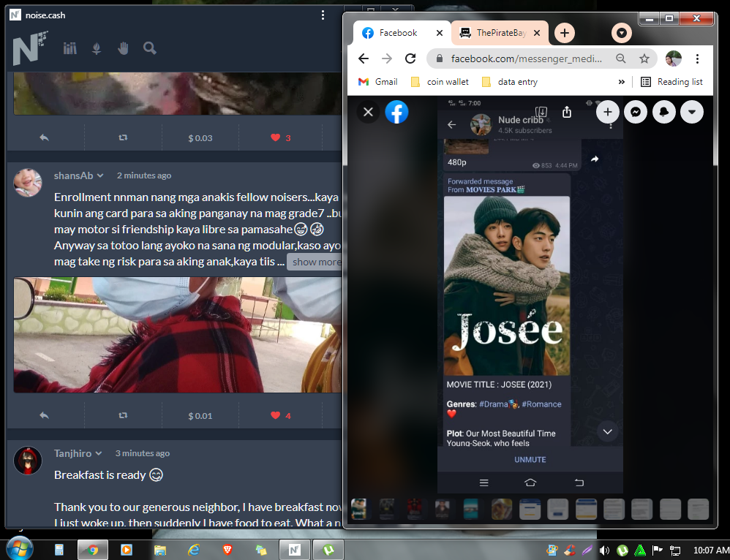This screenshot has height=560, width=730.
Task: Show more bookmarks chevron
Action: 621,82
